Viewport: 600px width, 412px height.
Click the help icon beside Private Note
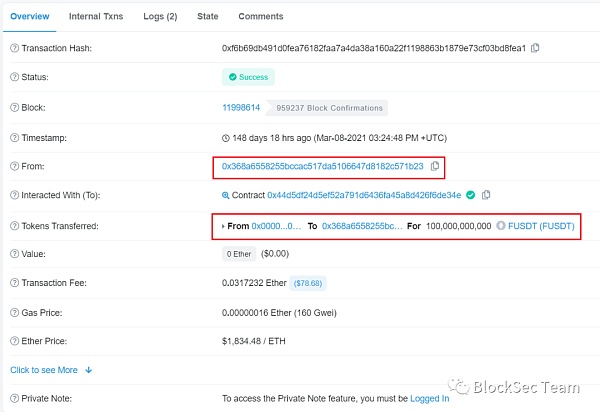(14, 398)
